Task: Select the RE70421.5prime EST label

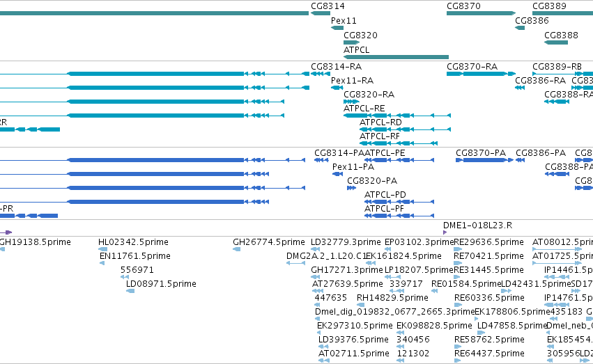Action: pyautogui.click(x=488, y=256)
